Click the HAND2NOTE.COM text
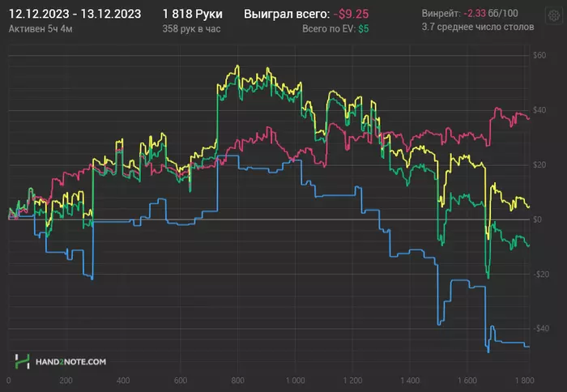This screenshot has height=392, width=567. click(71, 361)
